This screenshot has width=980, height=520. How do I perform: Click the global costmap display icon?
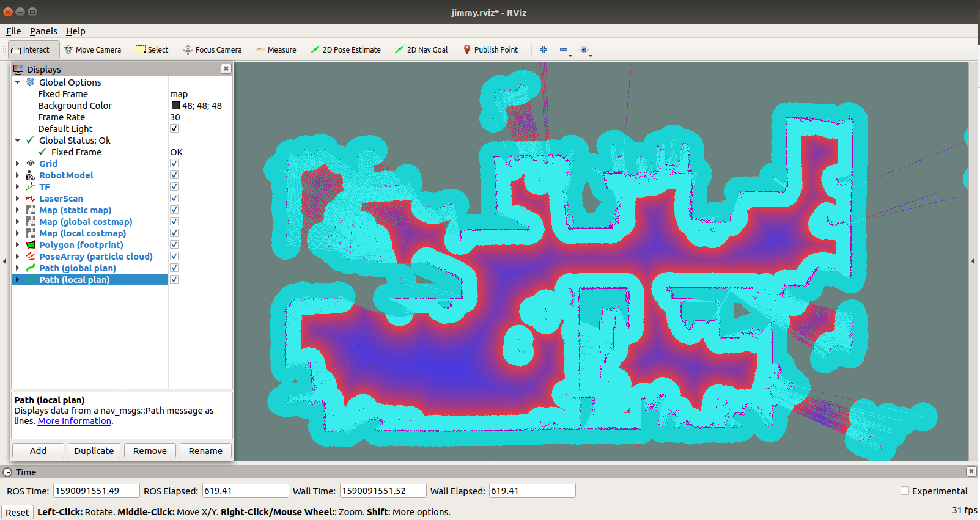(31, 221)
